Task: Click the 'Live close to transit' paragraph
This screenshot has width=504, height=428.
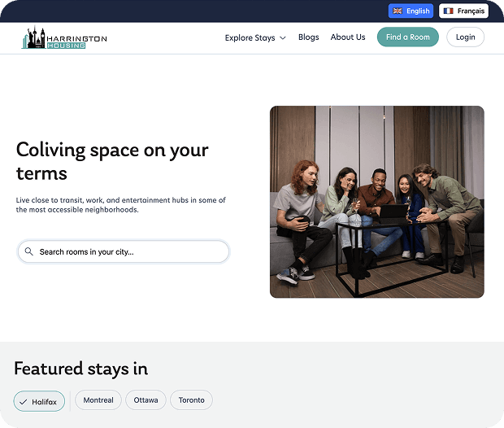Action: pyautogui.click(x=121, y=205)
